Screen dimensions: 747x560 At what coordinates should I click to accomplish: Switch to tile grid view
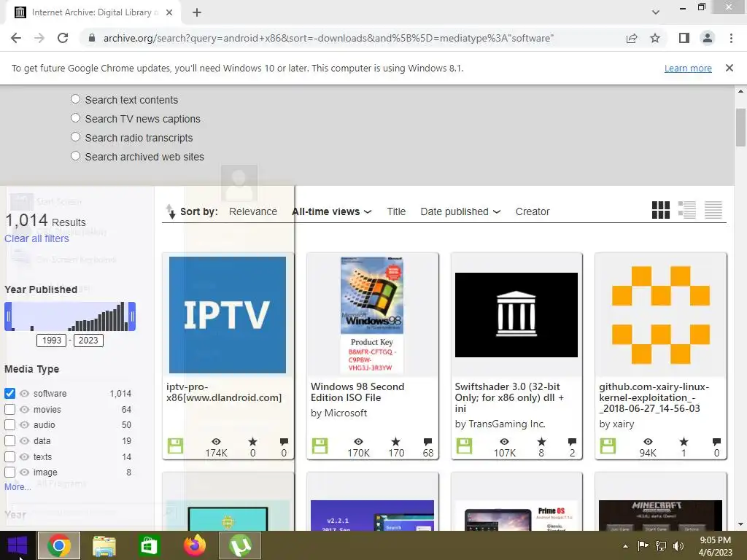pos(661,210)
